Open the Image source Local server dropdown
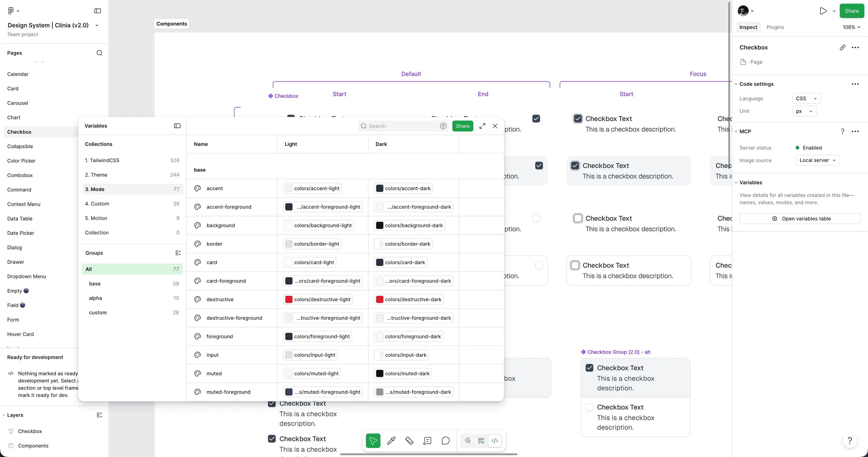The width and height of the screenshot is (868, 457). pyautogui.click(x=817, y=161)
